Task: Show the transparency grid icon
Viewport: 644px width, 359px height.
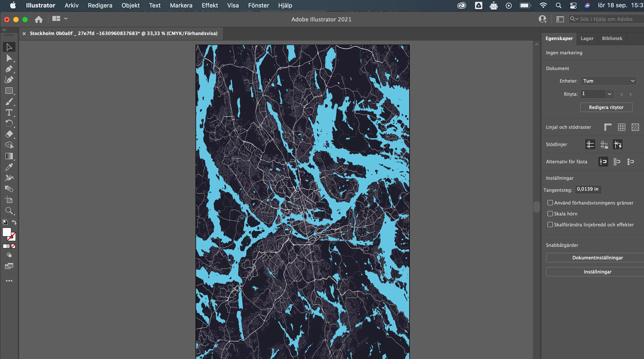Action: [635, 127]
